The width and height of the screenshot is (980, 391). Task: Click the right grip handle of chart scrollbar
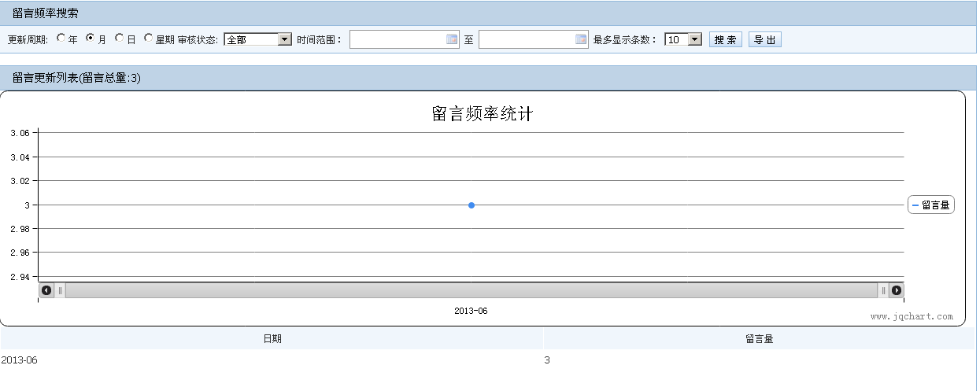coord(883,290)
